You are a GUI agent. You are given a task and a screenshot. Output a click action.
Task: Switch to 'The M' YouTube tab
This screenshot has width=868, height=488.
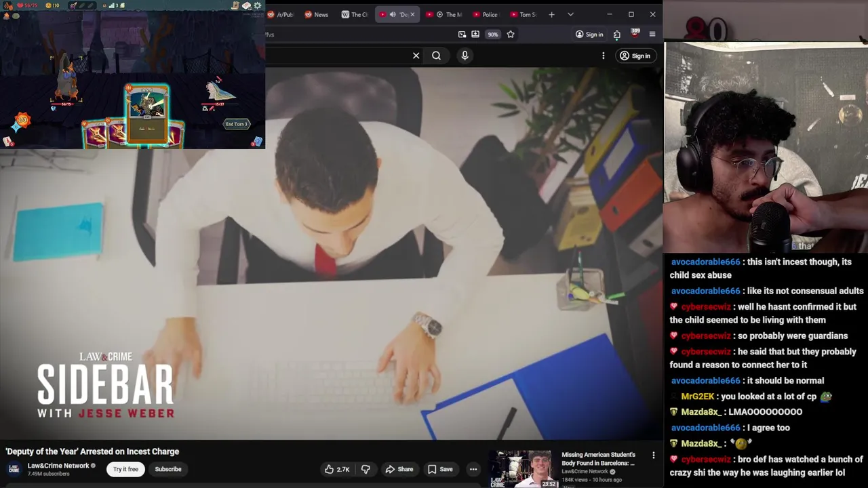[x=445, y=14]
